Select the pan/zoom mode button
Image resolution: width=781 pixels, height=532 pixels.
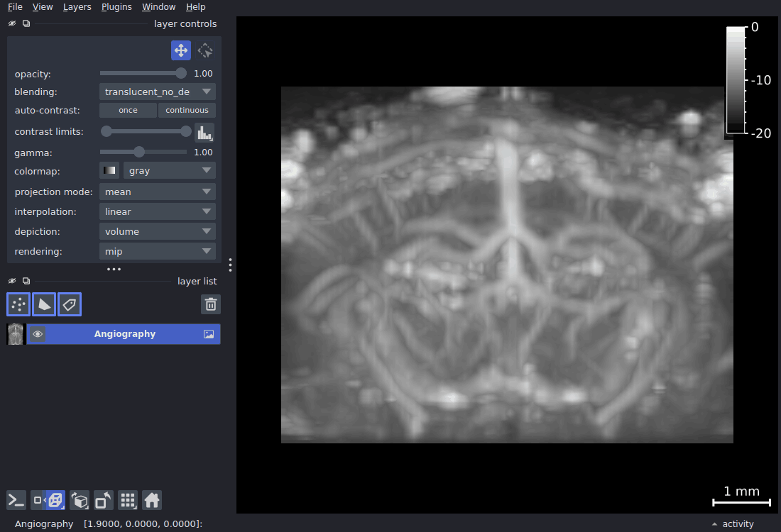click(x=181, y=50)
